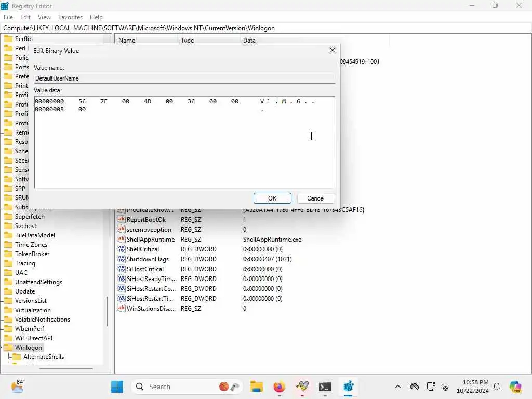Select the Perflib folder icon in tree
This screenshot has width=532, height=399.
point(8,38)
